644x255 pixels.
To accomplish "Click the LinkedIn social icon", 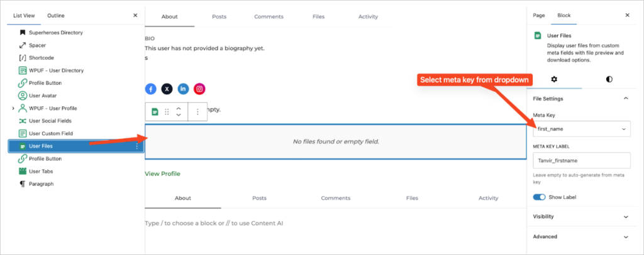I will click(x=183, y=89).
